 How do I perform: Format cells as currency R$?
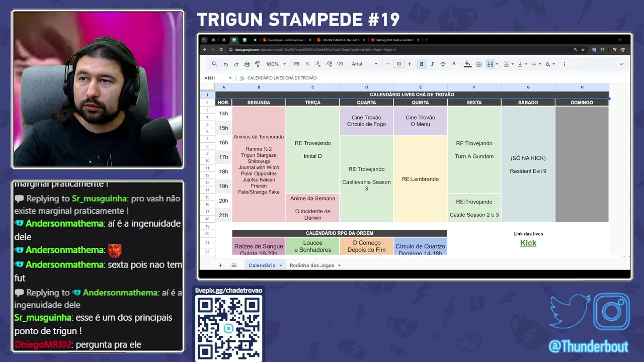coord(297,64)
